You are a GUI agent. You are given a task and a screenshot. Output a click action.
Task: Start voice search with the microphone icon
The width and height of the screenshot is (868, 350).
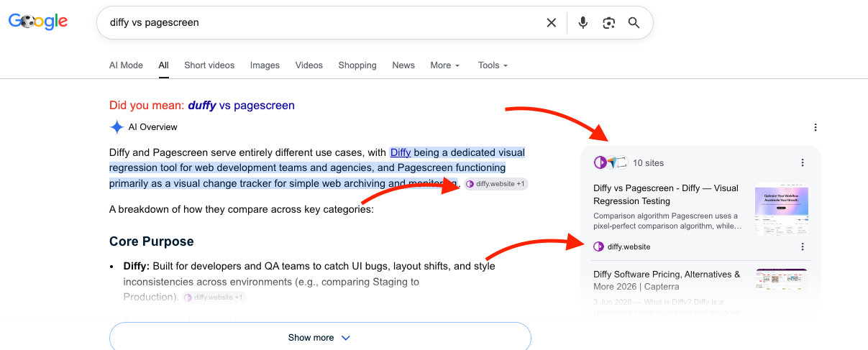583,23
